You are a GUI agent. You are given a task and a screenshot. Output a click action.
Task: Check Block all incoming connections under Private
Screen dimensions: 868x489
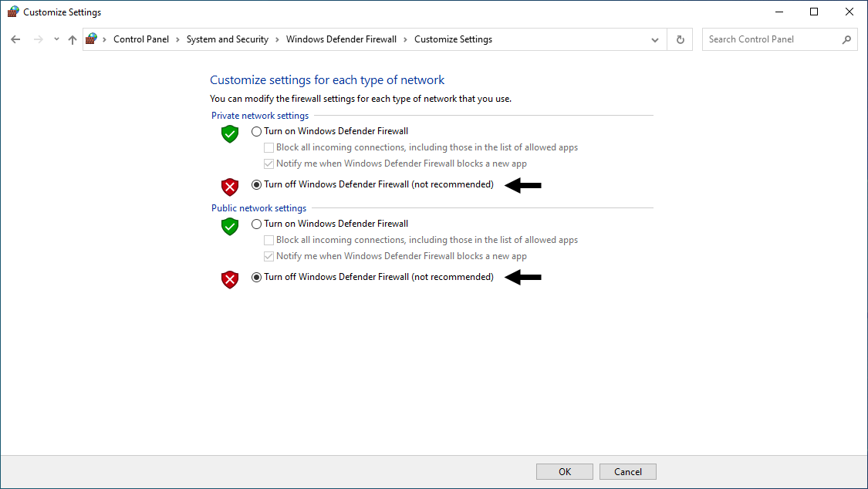269,147
